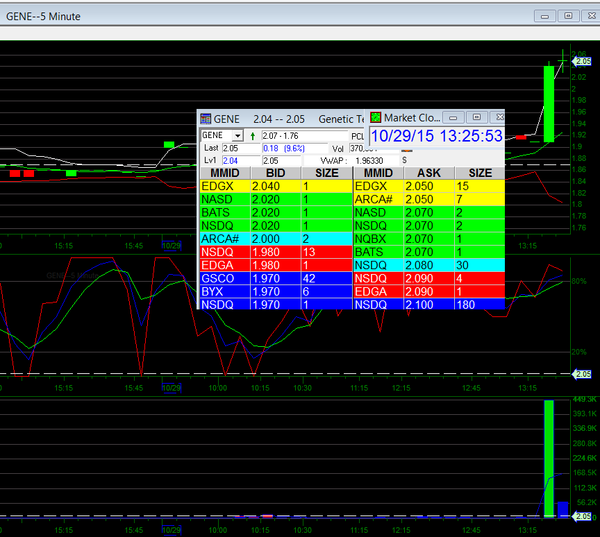Viewport: 600px width, 537px height.
Task: Maximize the GENE 5 Minute chart window
Action: 567,16
